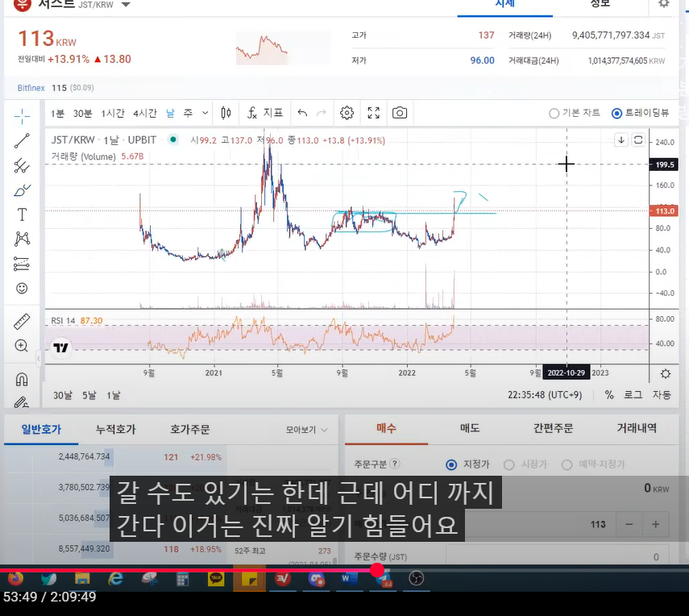This screenshot has height=616, width=689.
Task: Select the brush drawing tool
Action: point(22,190)
